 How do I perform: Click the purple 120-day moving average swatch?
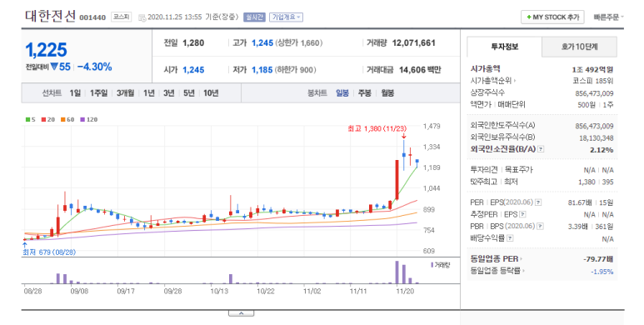[x=82, y=119]
